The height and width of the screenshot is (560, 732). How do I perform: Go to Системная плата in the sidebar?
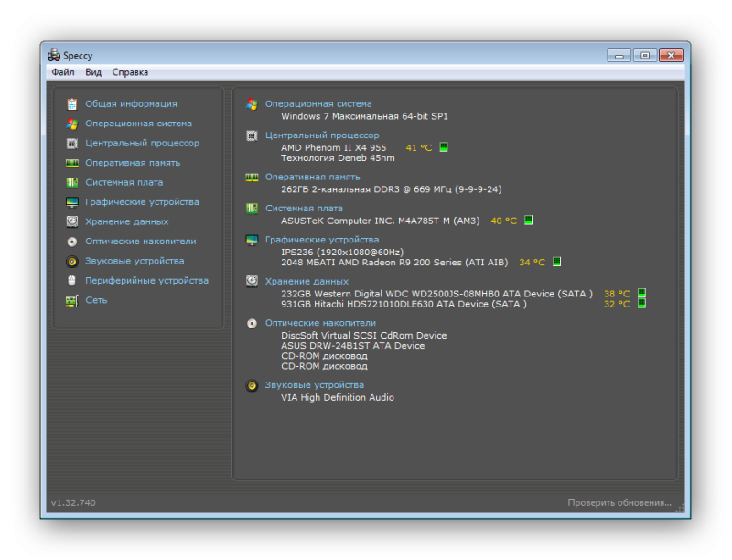(x=124, y=182)
